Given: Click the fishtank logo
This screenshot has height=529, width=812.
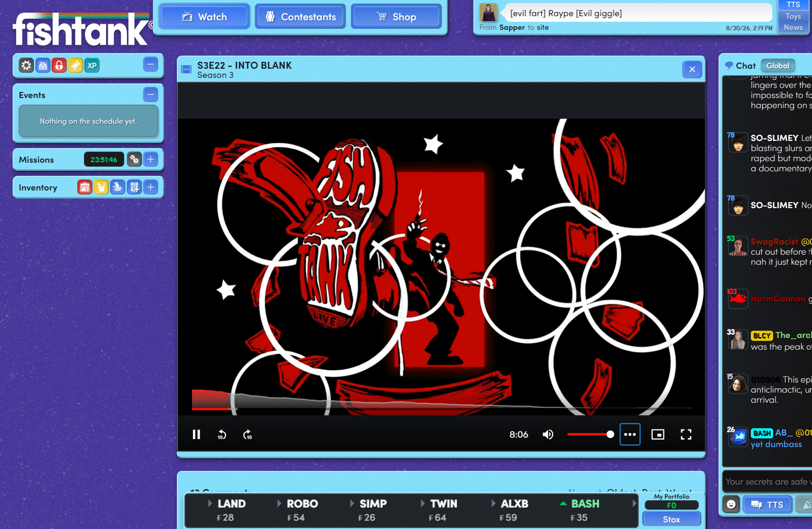Looking at the screenshot, I should click(x=82, y=28).
